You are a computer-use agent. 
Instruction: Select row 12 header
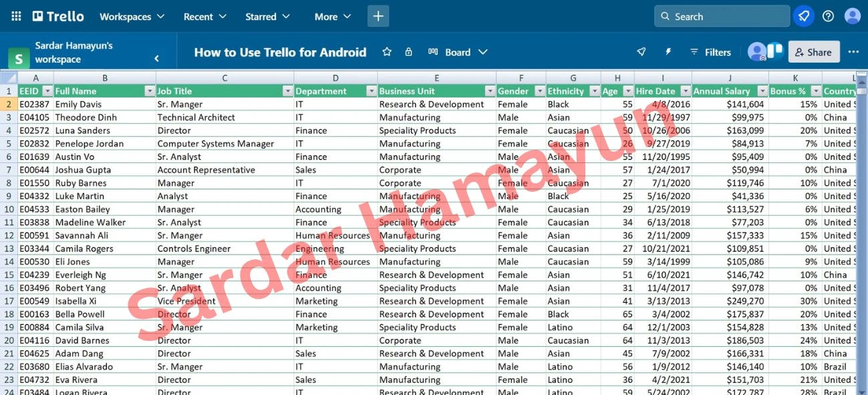(x=9, y=235)
